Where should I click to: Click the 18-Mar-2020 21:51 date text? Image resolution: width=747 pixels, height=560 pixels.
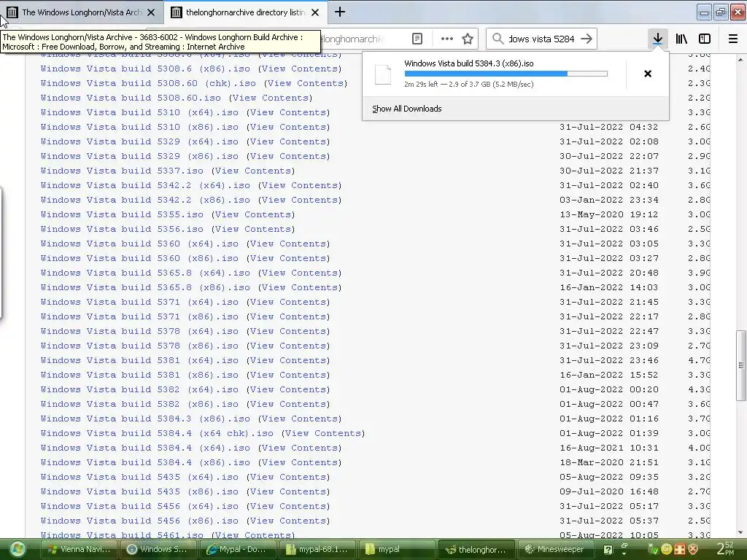(609, 462)
